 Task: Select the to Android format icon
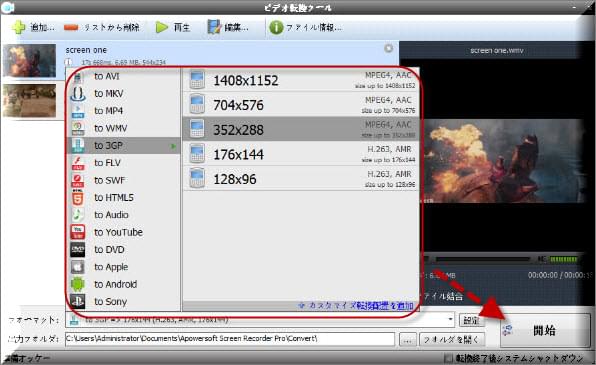(78, 284)
